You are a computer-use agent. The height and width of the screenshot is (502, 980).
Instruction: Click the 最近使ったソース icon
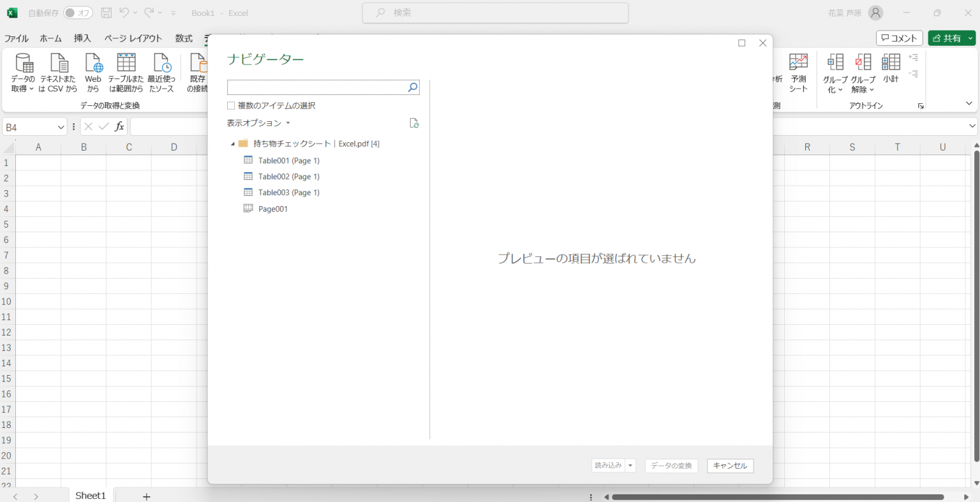[x=161, y=64]
